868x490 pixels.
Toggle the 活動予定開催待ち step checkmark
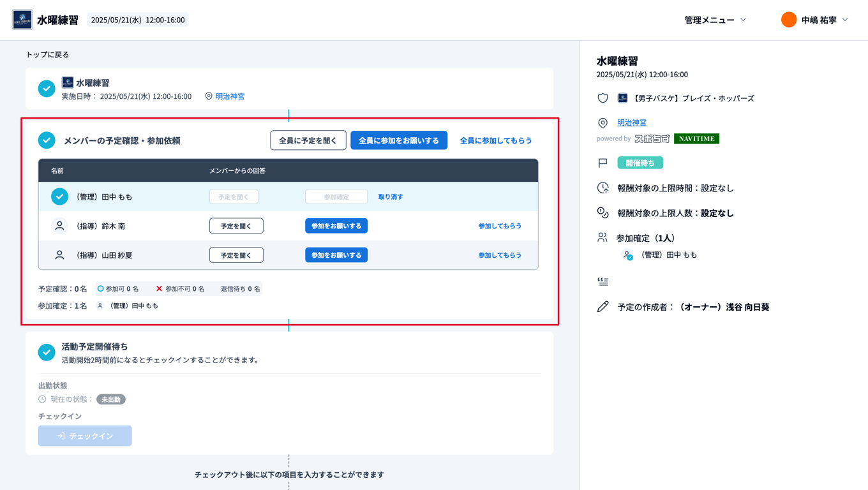(47, 352)
